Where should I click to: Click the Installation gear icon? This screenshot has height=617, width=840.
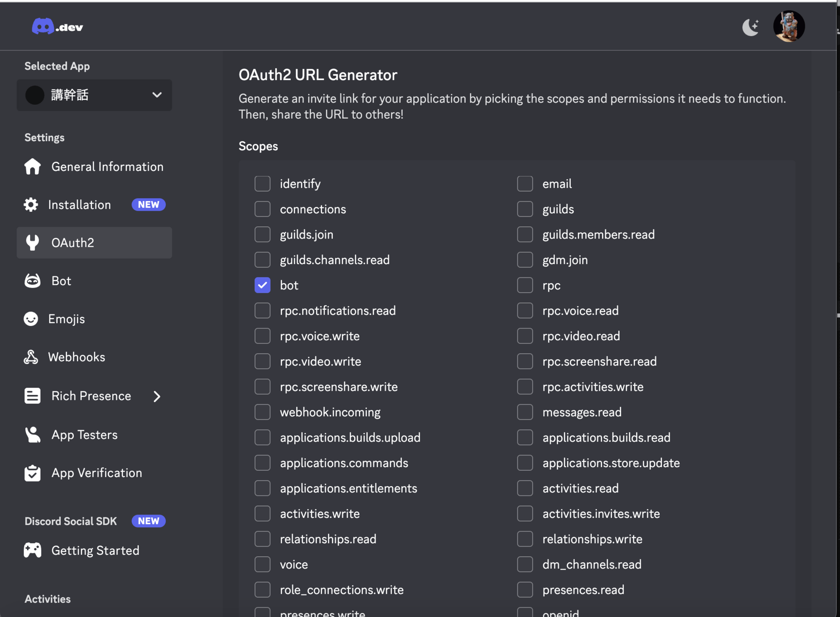(x=31, y=204)
